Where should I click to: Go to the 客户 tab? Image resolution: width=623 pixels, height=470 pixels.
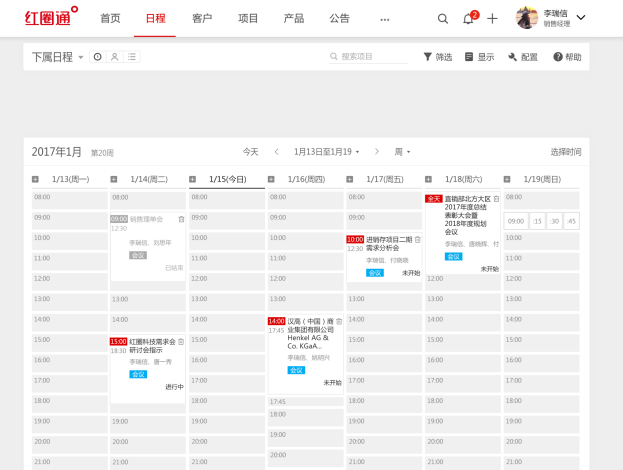click(x=202, y=18)
